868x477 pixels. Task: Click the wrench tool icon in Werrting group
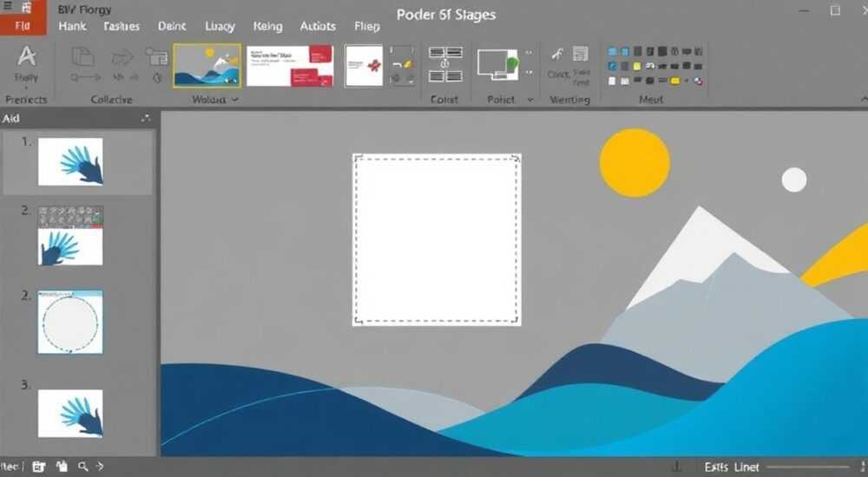557,54
